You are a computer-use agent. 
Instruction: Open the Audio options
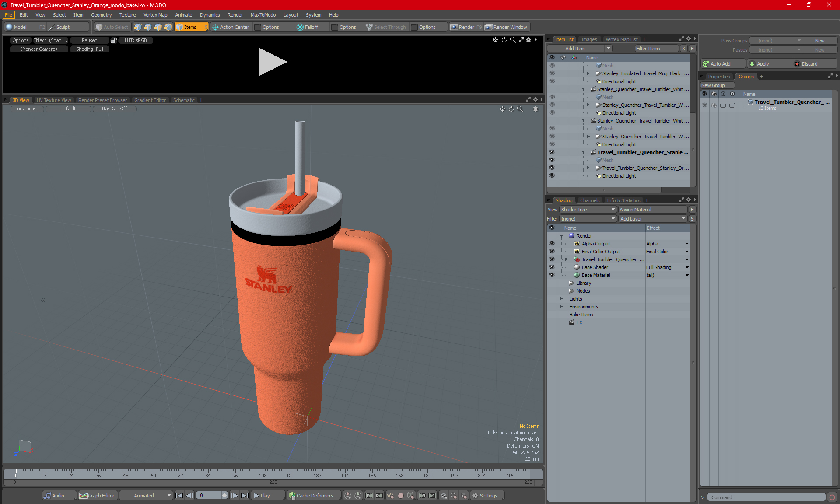pos(59,496)
